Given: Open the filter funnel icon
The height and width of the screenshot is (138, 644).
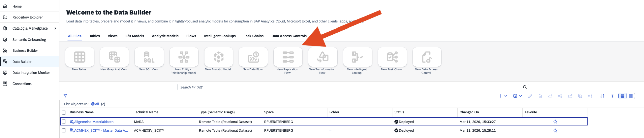Looking at the screenshot, I should [x=65, y=96].
